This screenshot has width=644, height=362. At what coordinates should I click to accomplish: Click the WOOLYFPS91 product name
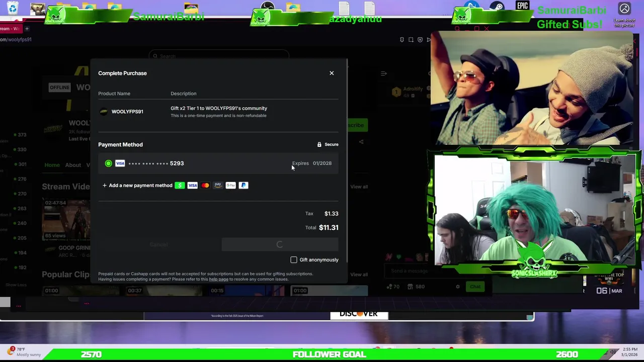click(x=127, y=112)
